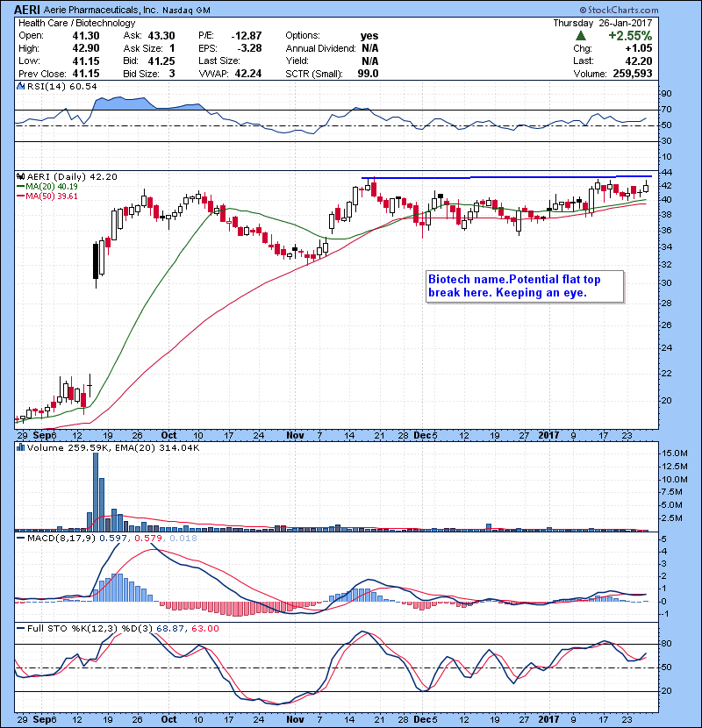Click the Chg value '+1.05'
The width and height of the screenshot is (702, 728).
click(638, 48)
